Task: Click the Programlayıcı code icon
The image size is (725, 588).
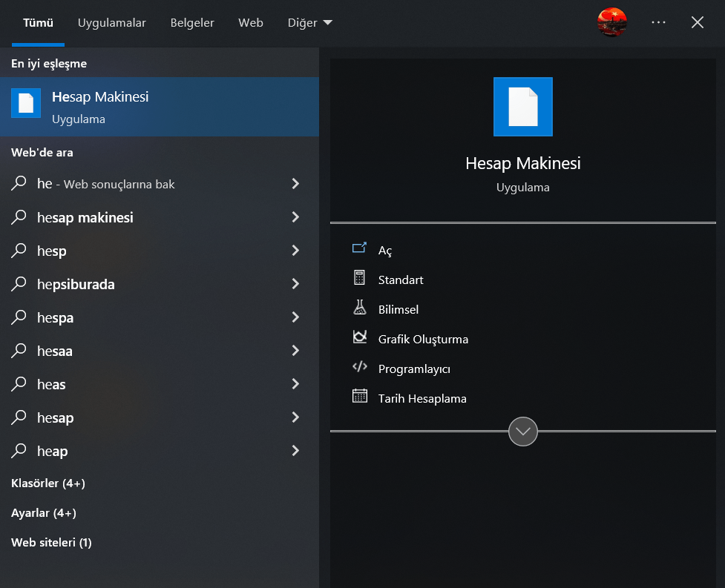Action: coord(359,367)
